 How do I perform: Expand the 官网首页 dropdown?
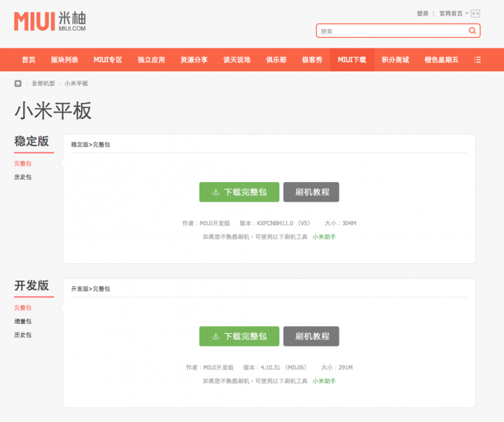tap(454, 13)
